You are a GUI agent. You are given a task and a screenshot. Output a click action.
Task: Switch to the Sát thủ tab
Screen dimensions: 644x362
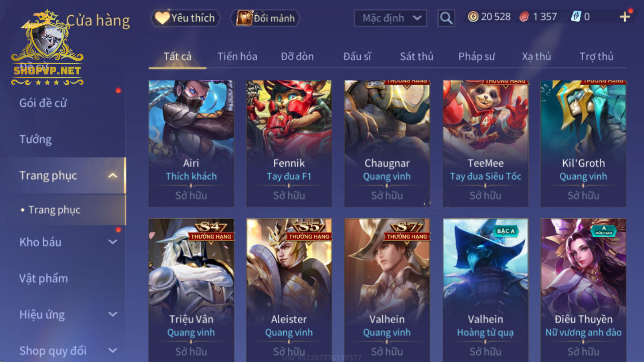416,56
